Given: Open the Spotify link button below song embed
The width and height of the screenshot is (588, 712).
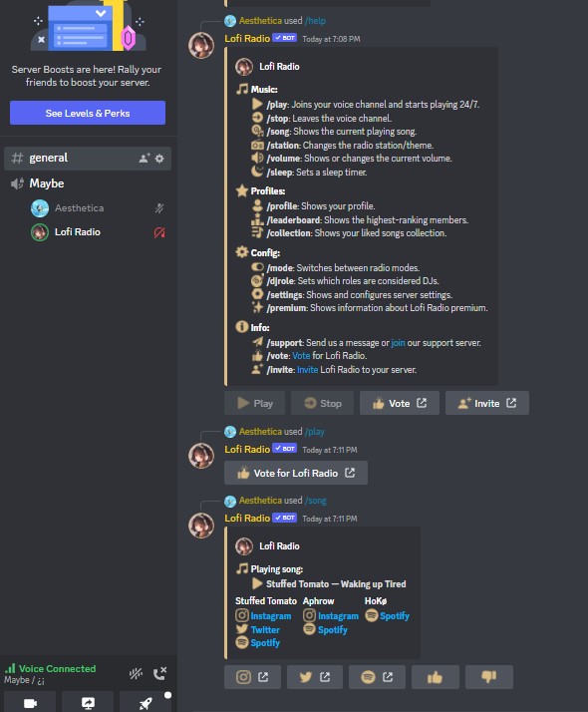Looking at the screenshot, I should (x=377, y=677).
